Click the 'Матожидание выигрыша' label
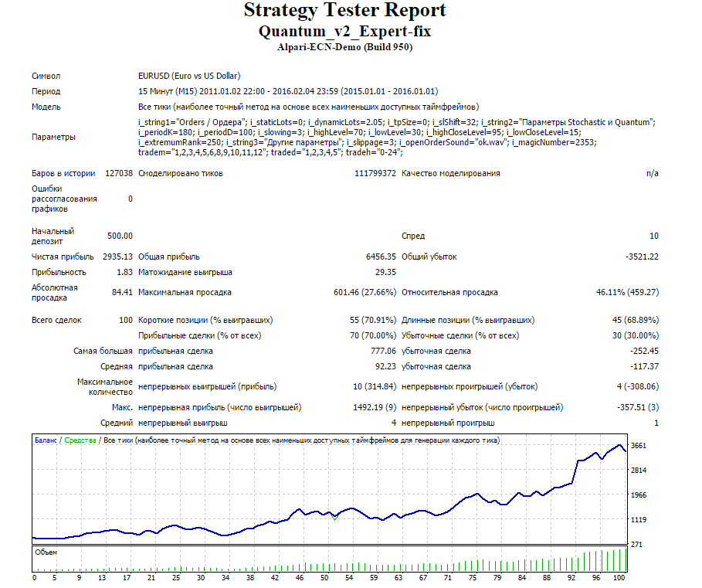The height and width of the screenshot is (588, 702). coord(185,272)
